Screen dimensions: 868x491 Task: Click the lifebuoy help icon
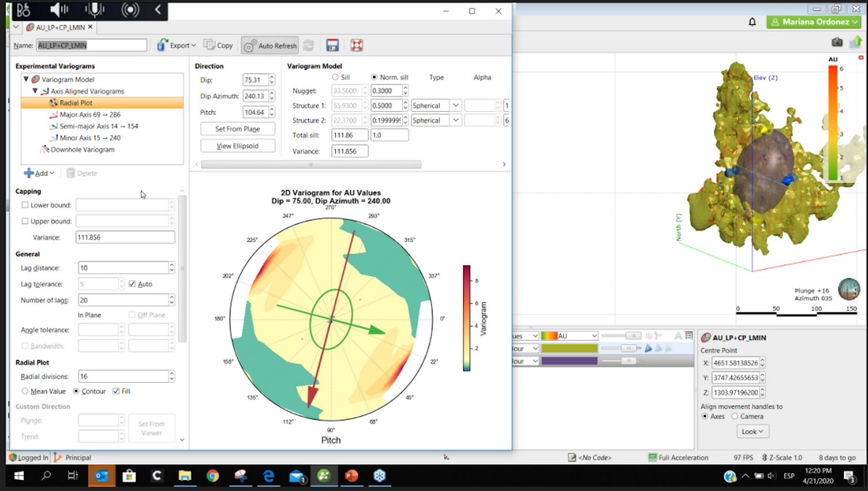click(x=356, y=45)
